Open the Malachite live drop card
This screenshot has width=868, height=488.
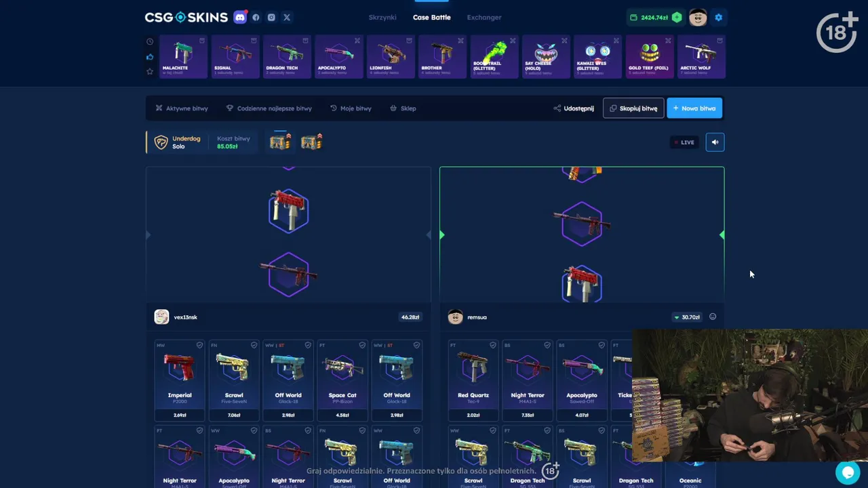184,57
